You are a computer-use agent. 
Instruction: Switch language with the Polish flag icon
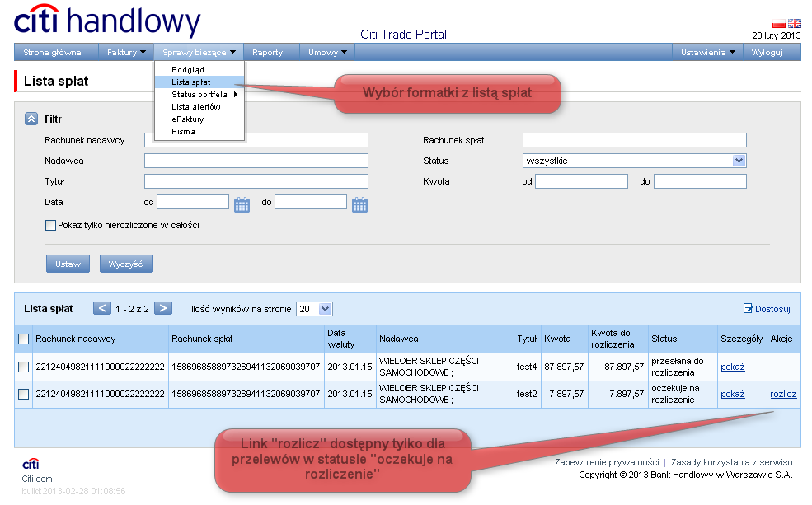tap(779, 24)
